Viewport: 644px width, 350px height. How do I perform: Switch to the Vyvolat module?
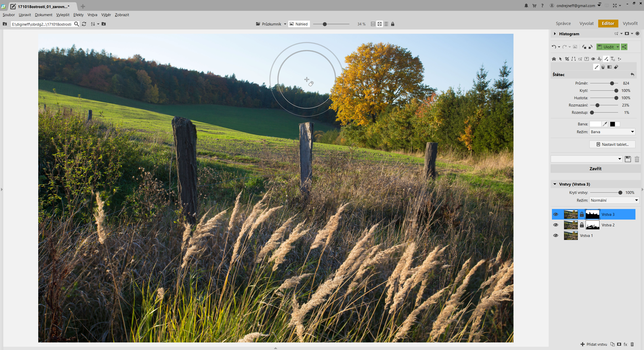click(x=586, y=23)
